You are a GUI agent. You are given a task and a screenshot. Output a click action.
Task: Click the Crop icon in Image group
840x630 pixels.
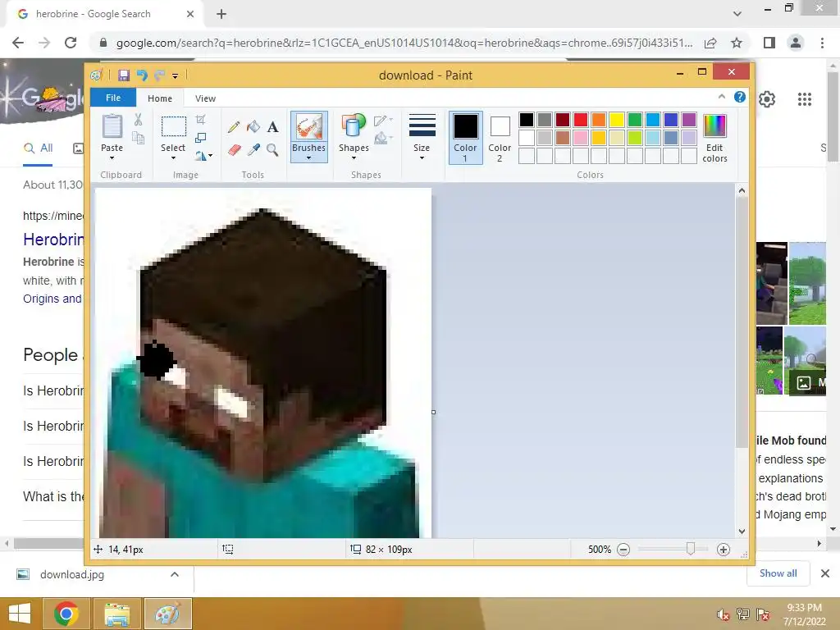(x=200, y=120)
